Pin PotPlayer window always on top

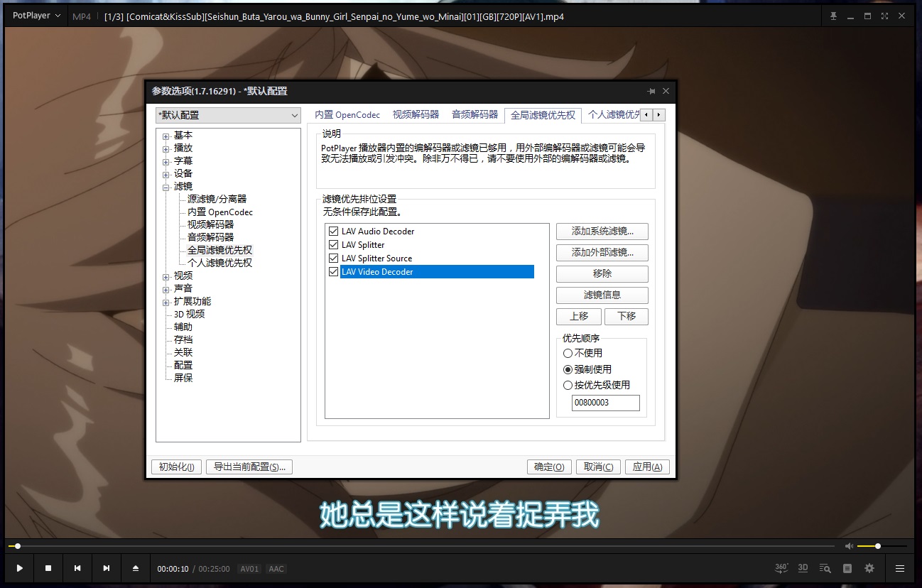click(834, 16)
